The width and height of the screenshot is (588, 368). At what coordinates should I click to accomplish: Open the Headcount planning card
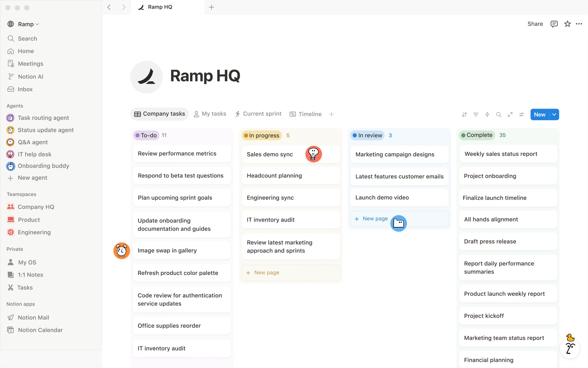click(x=291, y=176)
